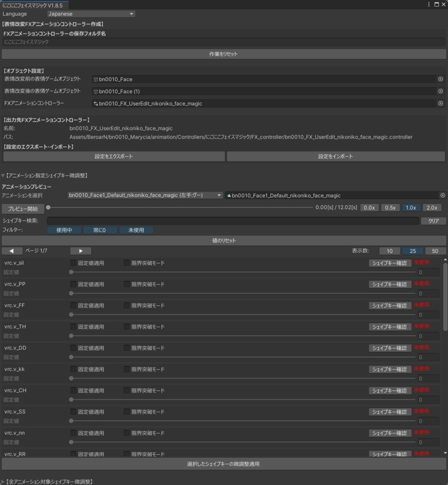The width and height of the screenshot is (448, 485).
Task: Click the 固定値 number field for vrc.v_kk
Action: 428,378
